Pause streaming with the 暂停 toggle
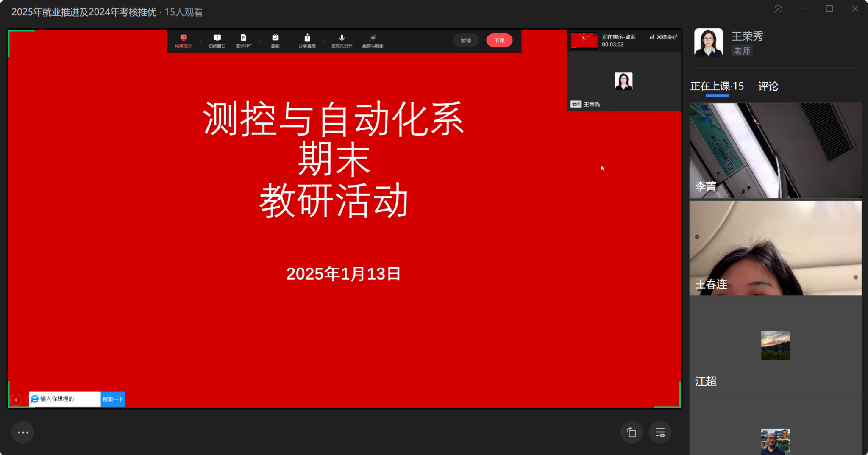868x455 pixels. pos(466,40)
